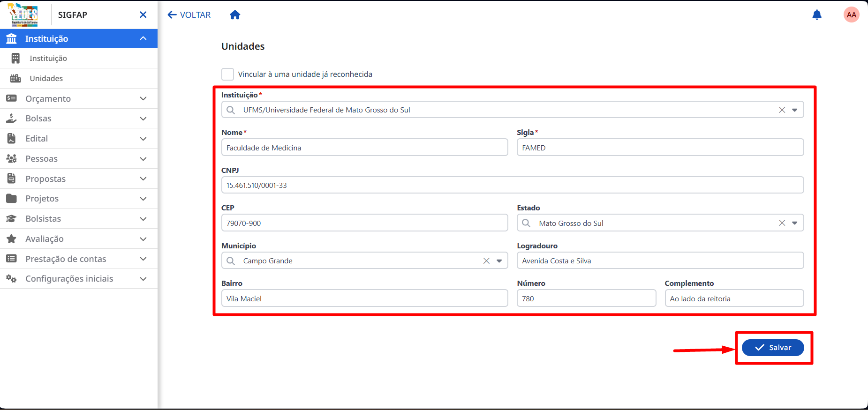Click the Configurações iniciais gears icon
Viewport: 868px width, 410px height.
point(12,279)
